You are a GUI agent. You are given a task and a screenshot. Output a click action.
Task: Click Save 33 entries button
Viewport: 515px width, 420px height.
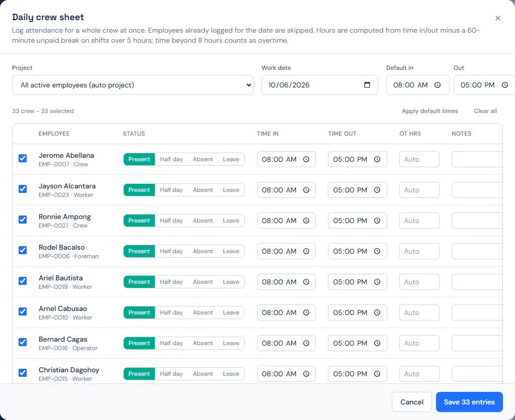tap(469, 402)
